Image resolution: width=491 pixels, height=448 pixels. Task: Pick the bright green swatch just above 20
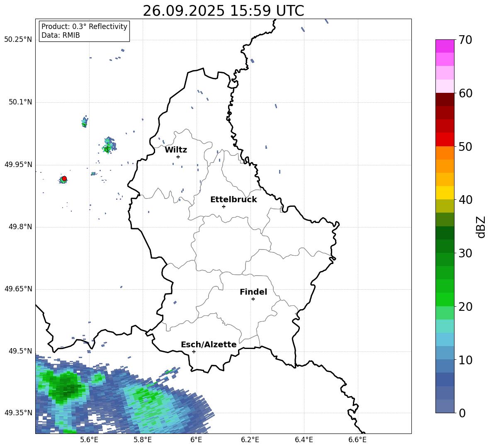pos(445,299)
